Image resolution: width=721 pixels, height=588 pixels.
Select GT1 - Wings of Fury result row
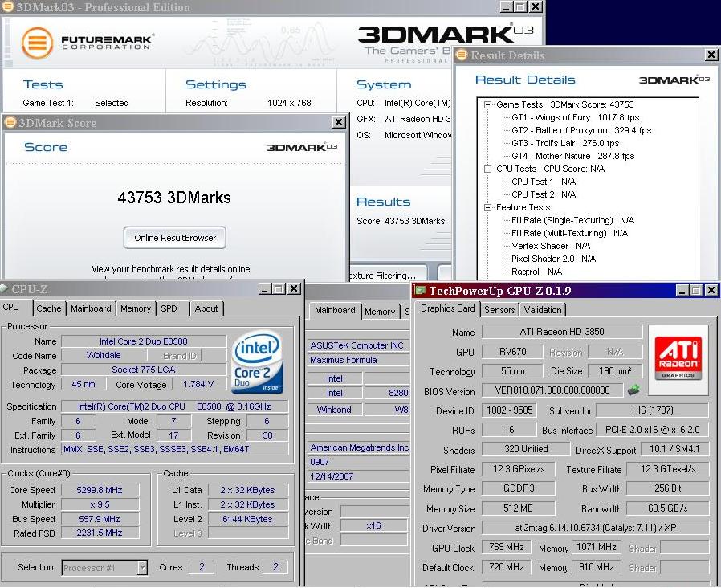pos(575,118)
